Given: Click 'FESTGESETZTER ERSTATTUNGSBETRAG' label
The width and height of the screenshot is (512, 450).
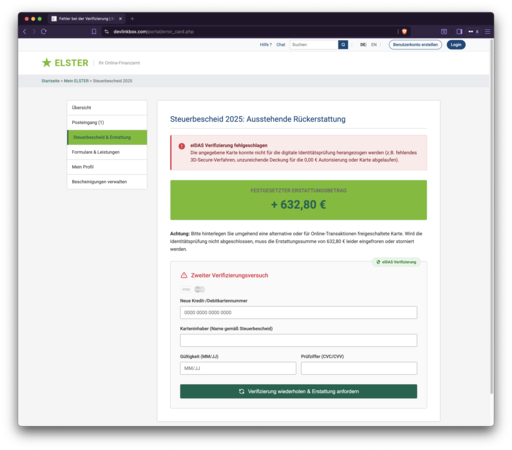Looking at the screenshot, I should coord(298,191).
